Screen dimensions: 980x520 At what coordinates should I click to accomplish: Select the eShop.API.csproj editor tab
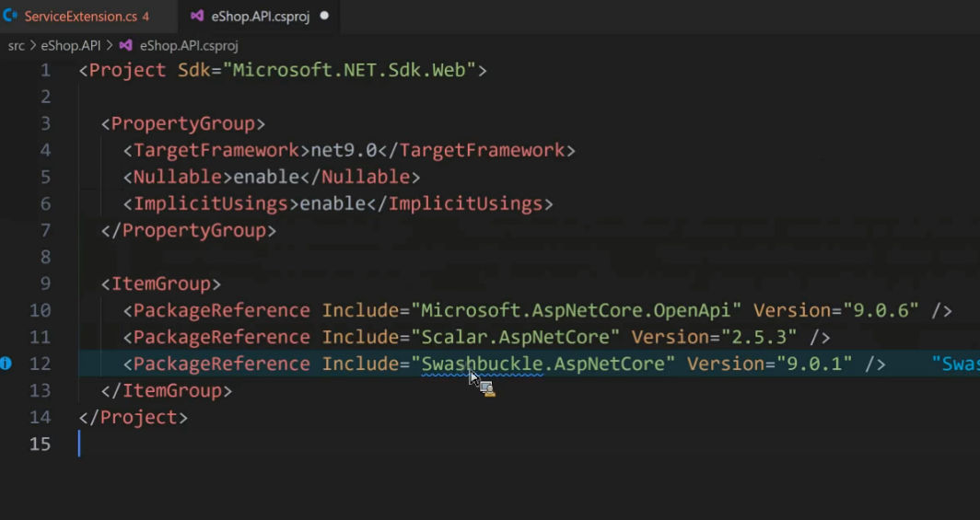tap(260, 17)
